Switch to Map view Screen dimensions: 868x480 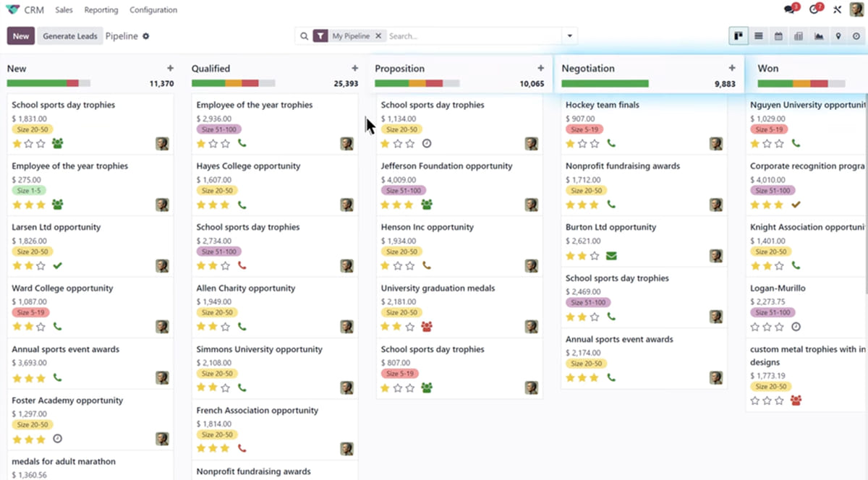pyautogui.click(x=838, y=36)
